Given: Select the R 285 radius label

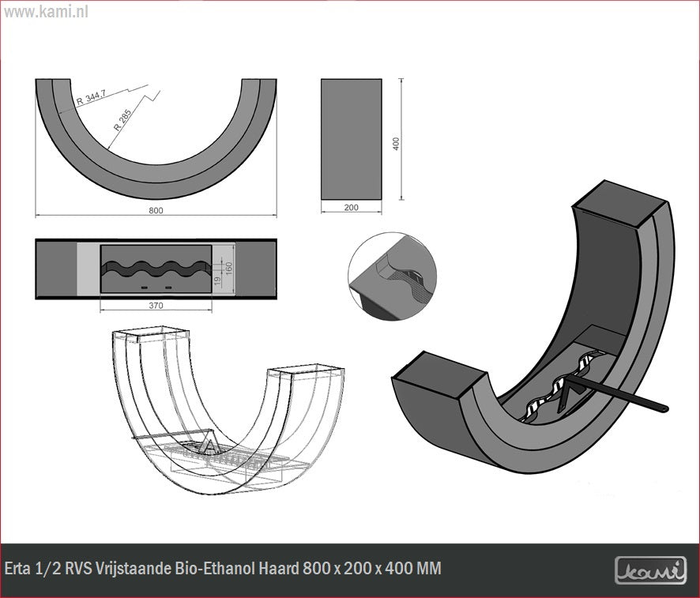Looking at the screenshot, I should tap(122, 118).
